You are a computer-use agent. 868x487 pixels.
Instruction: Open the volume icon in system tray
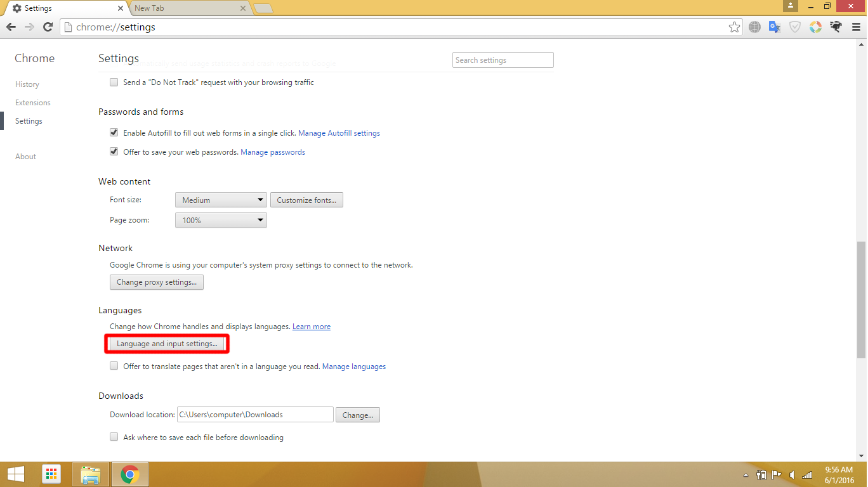pos(791,474)
